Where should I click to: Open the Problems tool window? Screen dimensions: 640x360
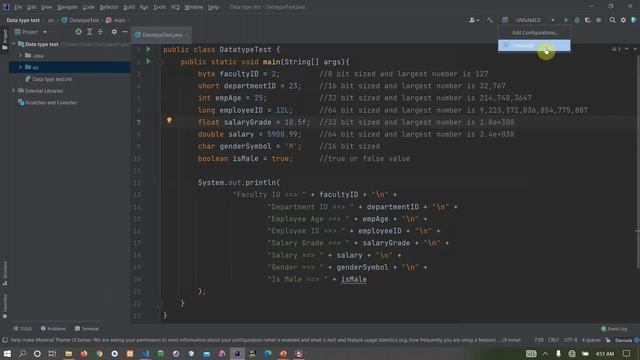(53, 329)
